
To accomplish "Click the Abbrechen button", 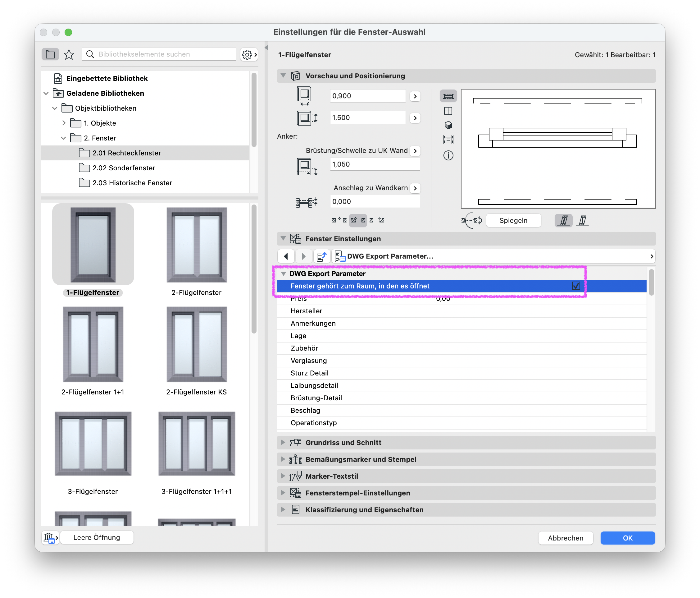I will (566, 538).
